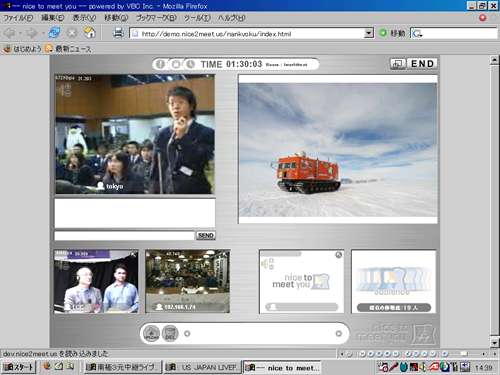Image resolution: width=500 pixels, height=375 pixels.
Task: Reload the page with the refresh icon
Action: 54,33
